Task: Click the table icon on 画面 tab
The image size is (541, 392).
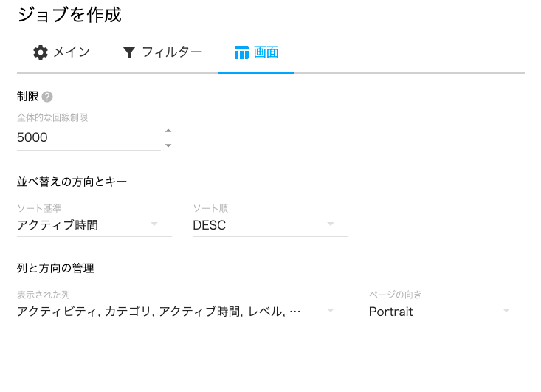Action: [241, 52]
